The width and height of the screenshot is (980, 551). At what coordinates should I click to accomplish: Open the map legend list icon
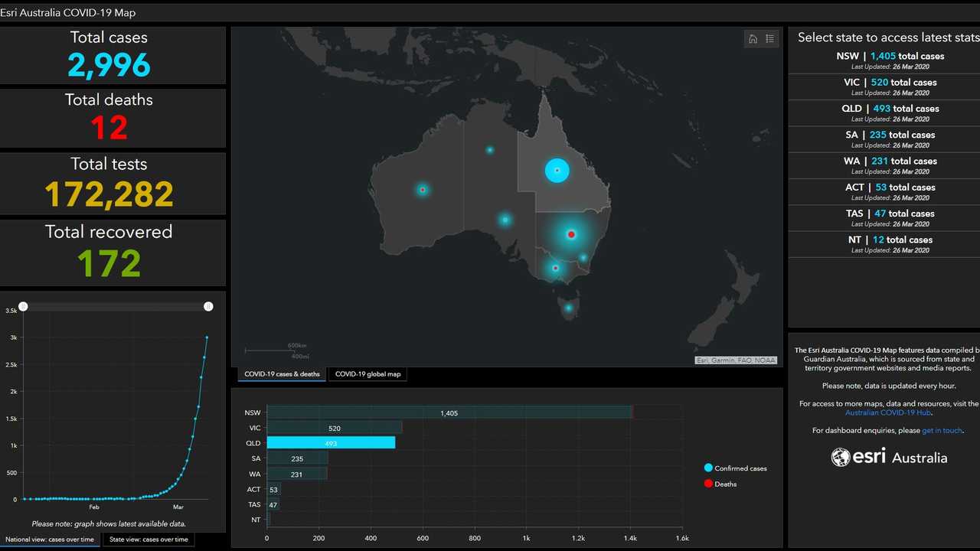coord(770,39)
